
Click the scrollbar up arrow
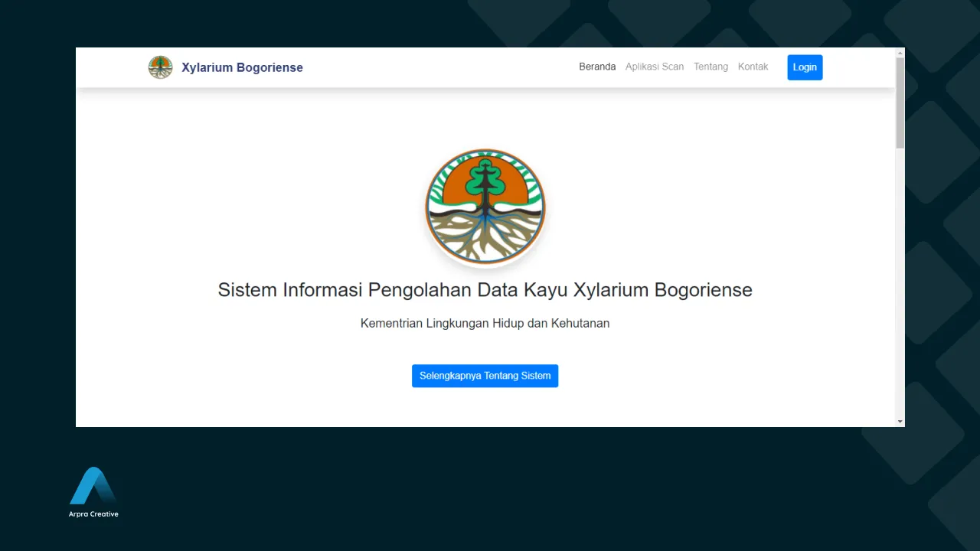point(900,52)
